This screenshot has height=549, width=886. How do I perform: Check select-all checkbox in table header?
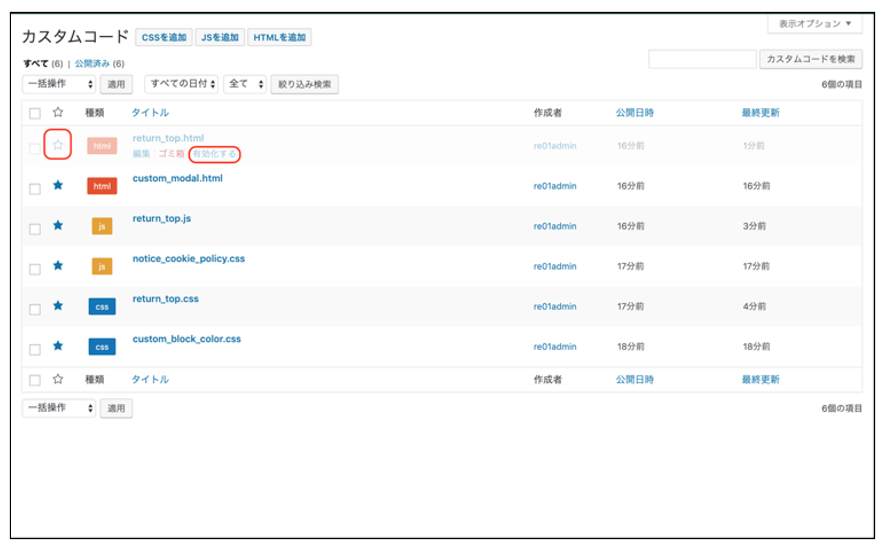[35, 113]
